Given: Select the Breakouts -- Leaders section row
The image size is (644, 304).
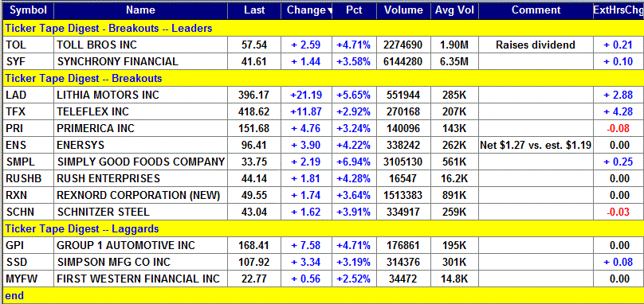Looking at the screenshot, I should pyautogui.click(x=322, y=29).
